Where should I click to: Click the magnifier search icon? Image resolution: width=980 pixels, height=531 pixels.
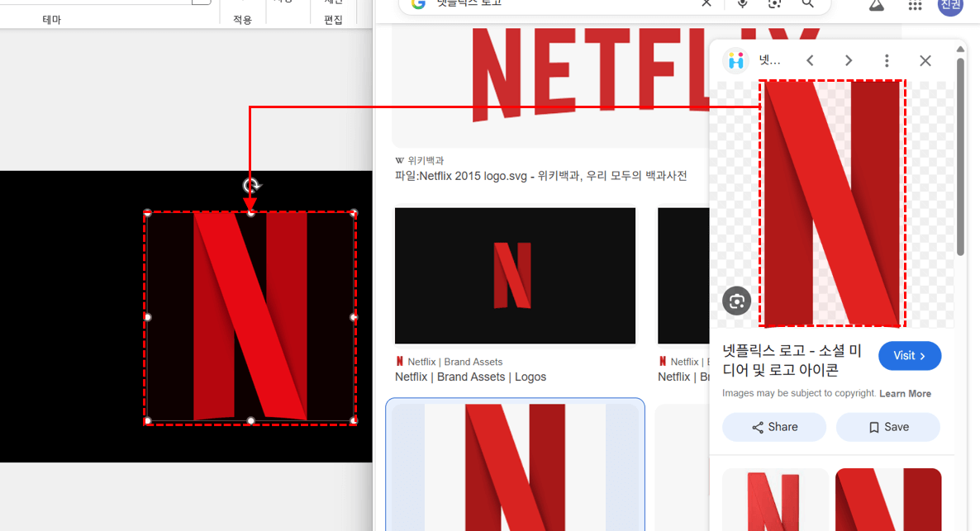tap(807, 3)
